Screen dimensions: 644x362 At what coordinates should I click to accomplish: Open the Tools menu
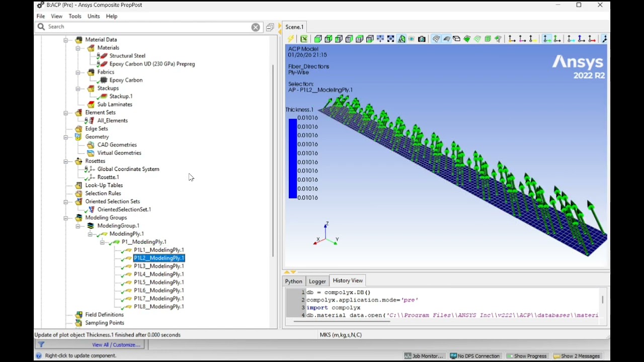pos(75,16)
